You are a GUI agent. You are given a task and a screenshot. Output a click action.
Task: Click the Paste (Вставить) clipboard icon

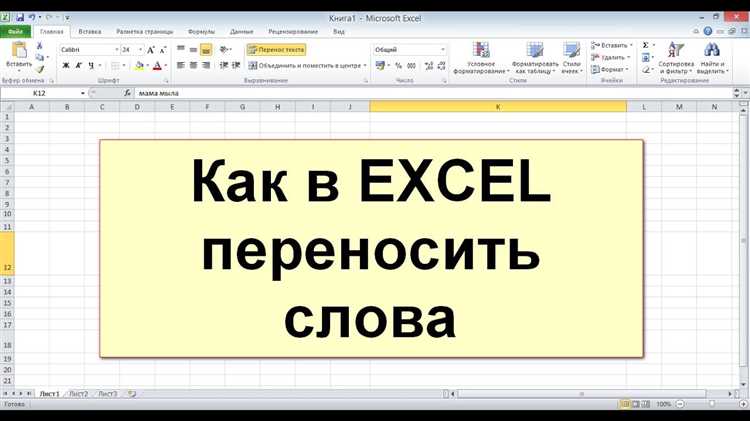19,50
